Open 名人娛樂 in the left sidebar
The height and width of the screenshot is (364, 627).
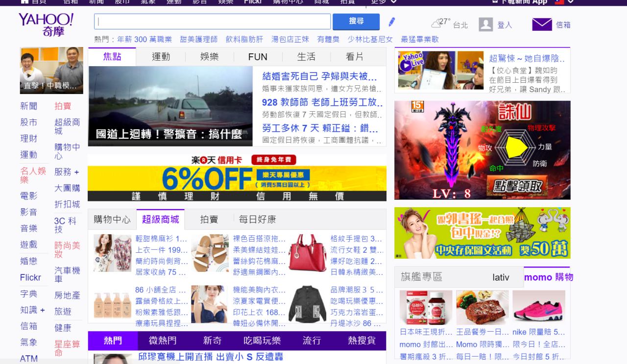(x=33, y=175)
